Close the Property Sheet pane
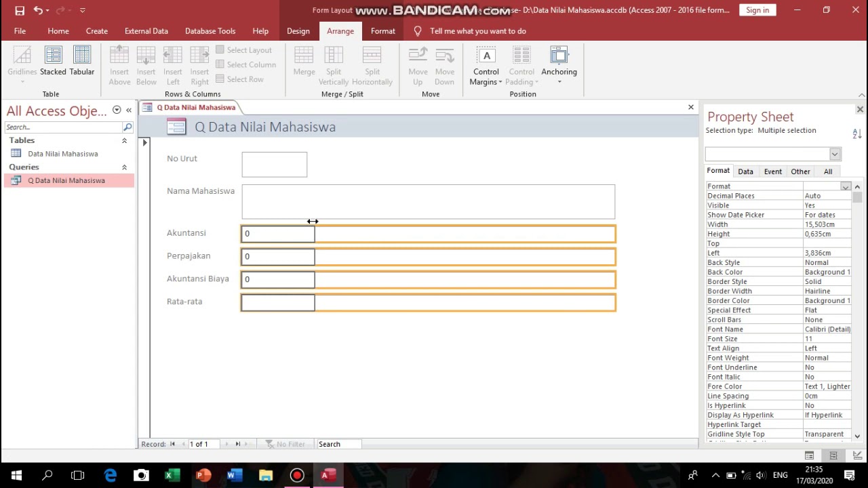Viewport: 868px width, 488px height. point(860,110)
